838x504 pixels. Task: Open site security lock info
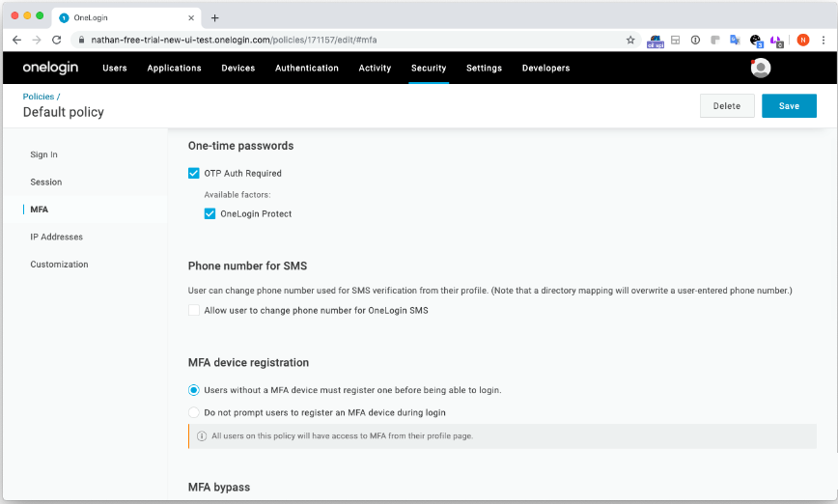pyautogui.click(x=81, y=41)
